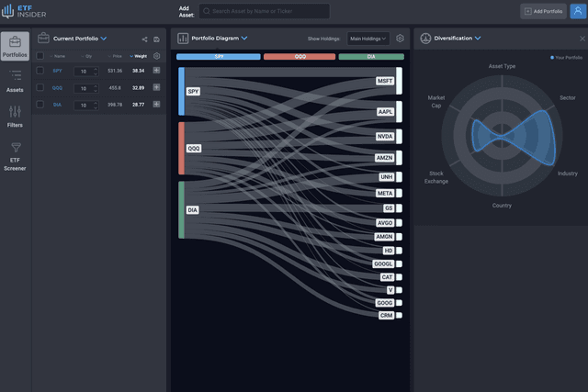Select the red QQQ legend bar
Viewport: 588px width, 392px height.
[x=300, y=57]
